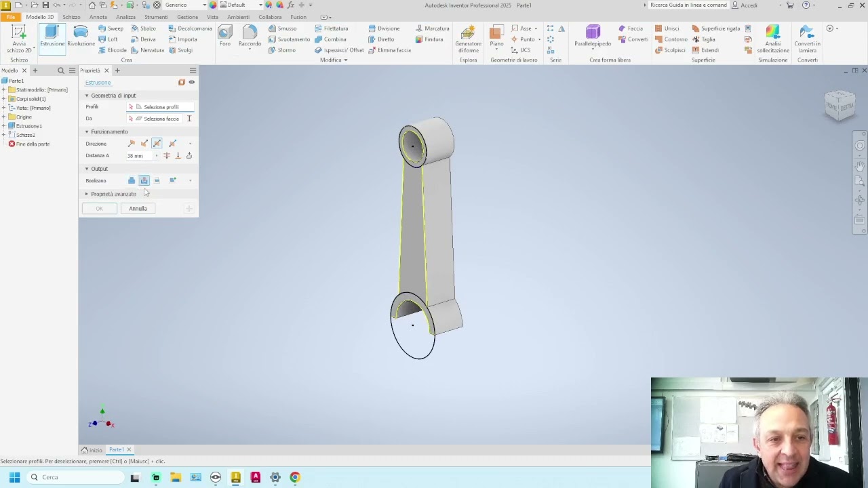Switch to the Analizza ribbon tab
This screenshot has width=868, height=488.
pyautogui.click(x=125, y=17)
